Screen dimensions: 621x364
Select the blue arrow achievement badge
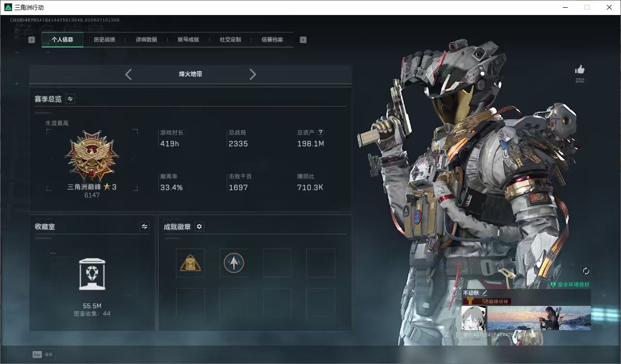234,263
